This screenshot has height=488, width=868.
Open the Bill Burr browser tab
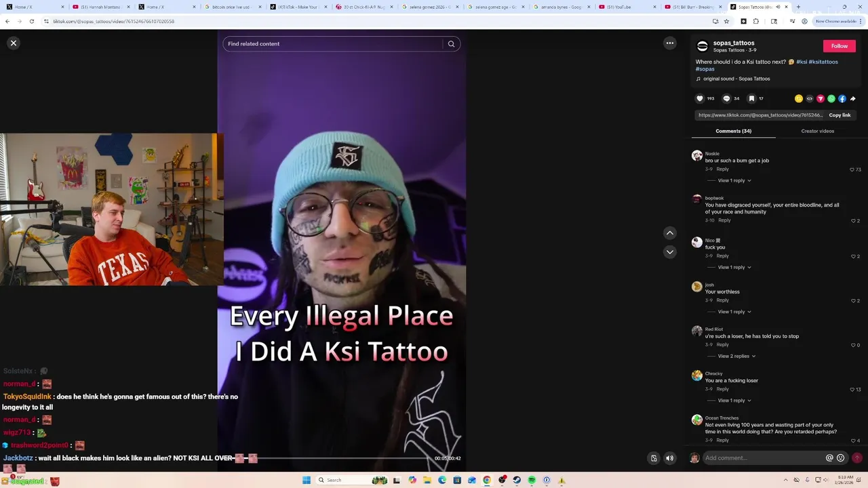coord(694,7)
